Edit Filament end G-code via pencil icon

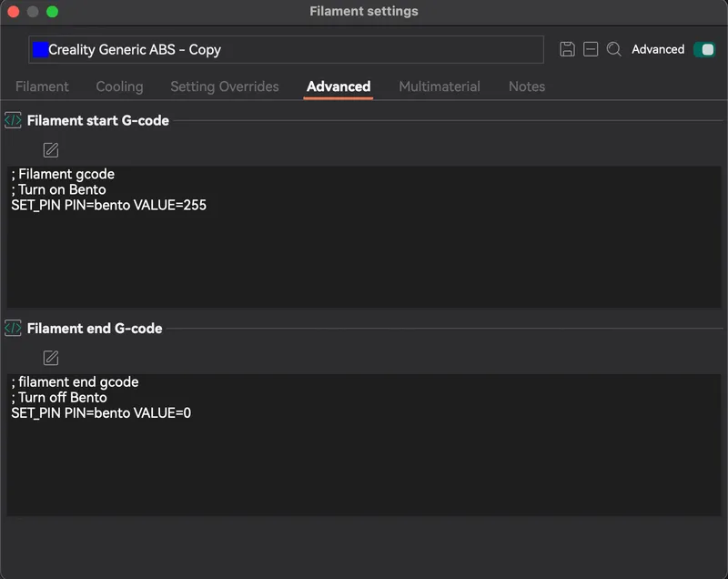[x=51, y=358]
